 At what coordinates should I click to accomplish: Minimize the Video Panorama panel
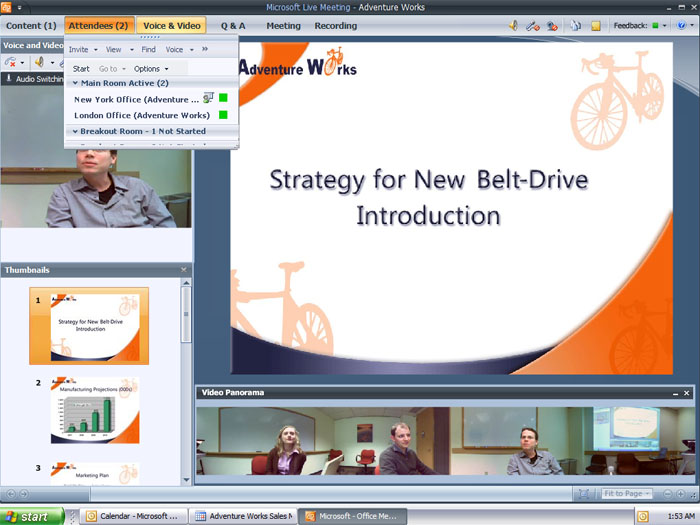(x=675, y=393)
